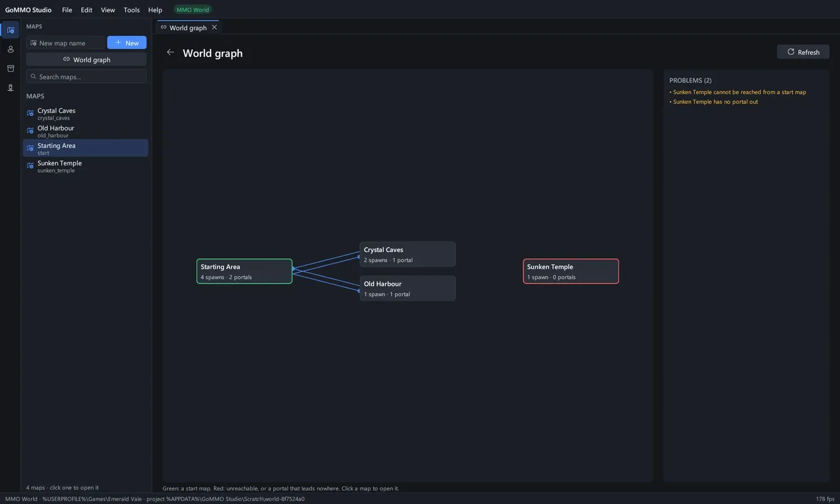Click problem 'Sunken Temple cannot be reached from a start map'
The image size is (840, 504).
pos(738,92)
